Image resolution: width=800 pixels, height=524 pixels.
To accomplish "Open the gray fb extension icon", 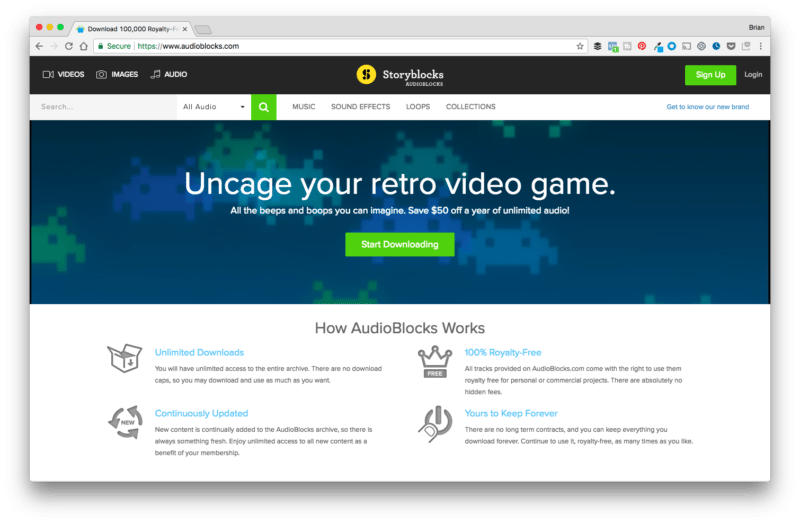I will [x=628, y=46].
